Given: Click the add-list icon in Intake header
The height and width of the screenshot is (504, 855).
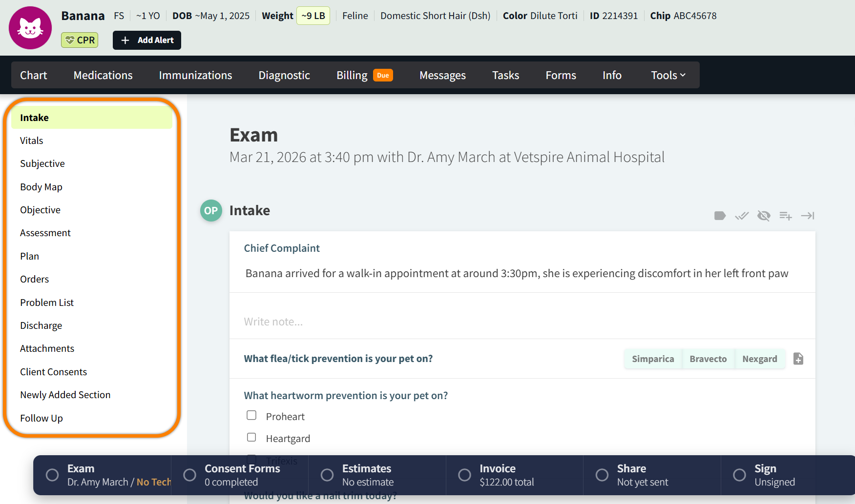Looking at the screenshot, I should point(786,216).
